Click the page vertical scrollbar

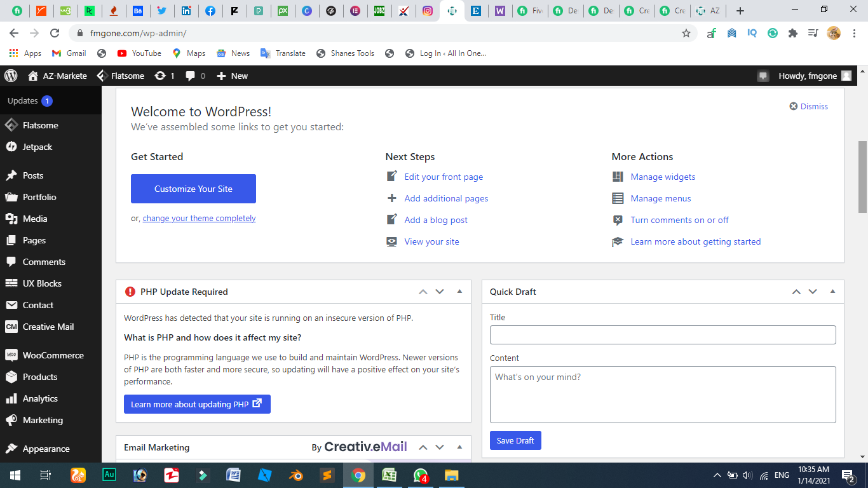pos(862,177)
